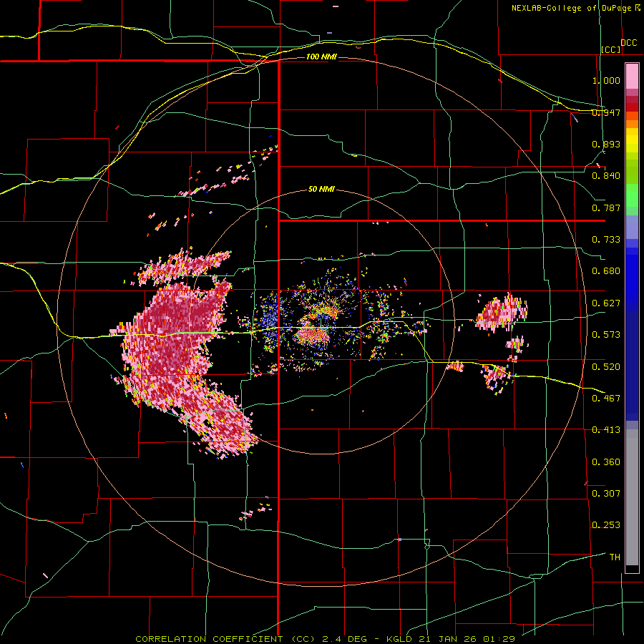Pick the light pink top color bar segment

(632, 77)
